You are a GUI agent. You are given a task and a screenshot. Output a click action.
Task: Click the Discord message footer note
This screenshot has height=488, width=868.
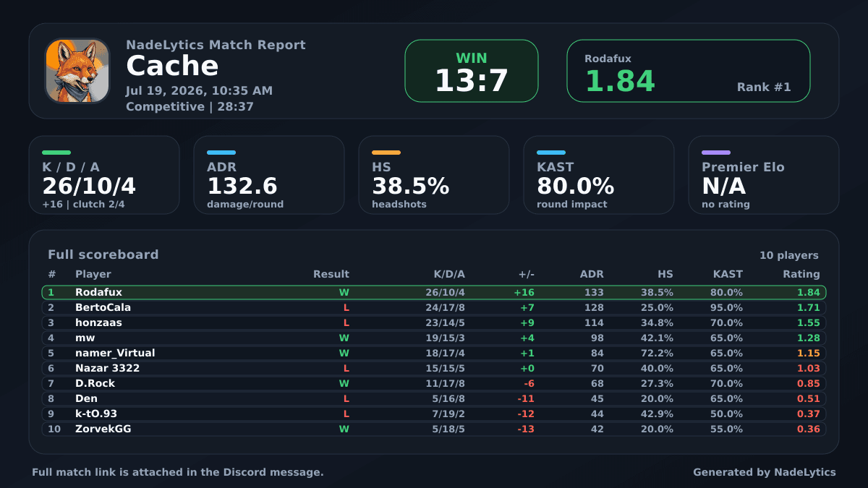click(x=178, y=472)
